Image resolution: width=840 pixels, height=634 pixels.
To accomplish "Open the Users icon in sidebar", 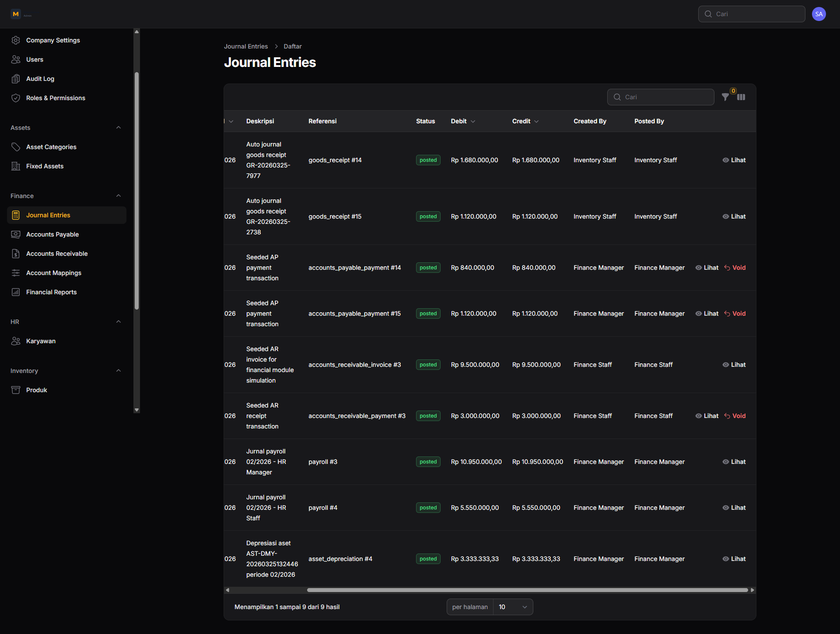I will (x=16, y=59).
